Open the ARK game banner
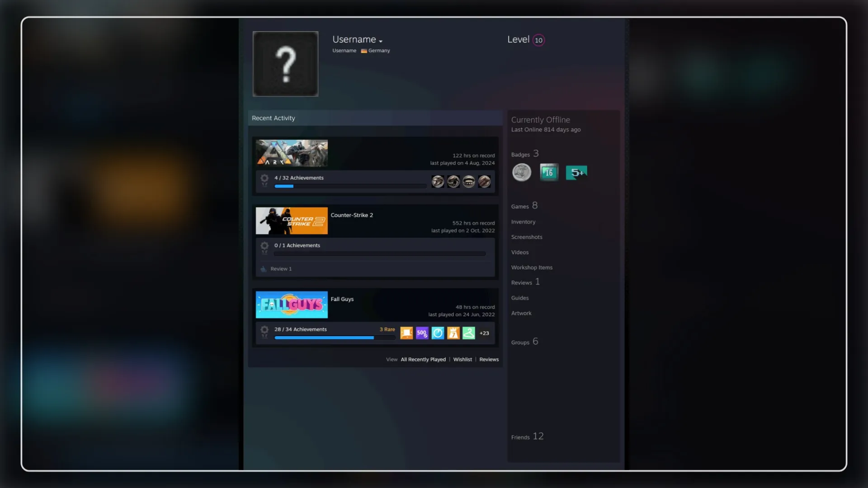 (292, 153)
